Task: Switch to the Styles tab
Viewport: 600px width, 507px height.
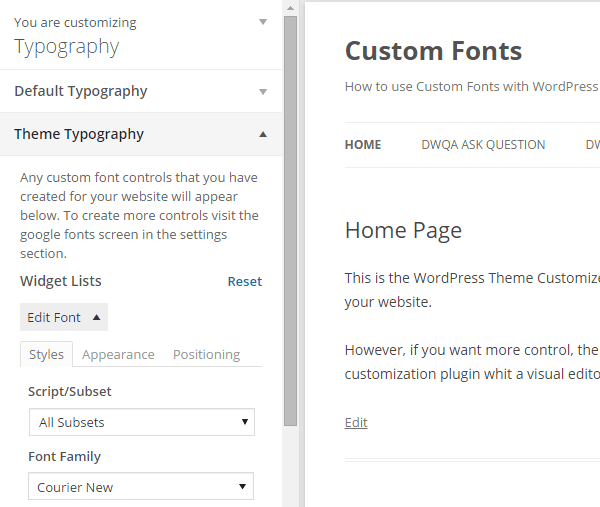Action: (x=46, y=354)
